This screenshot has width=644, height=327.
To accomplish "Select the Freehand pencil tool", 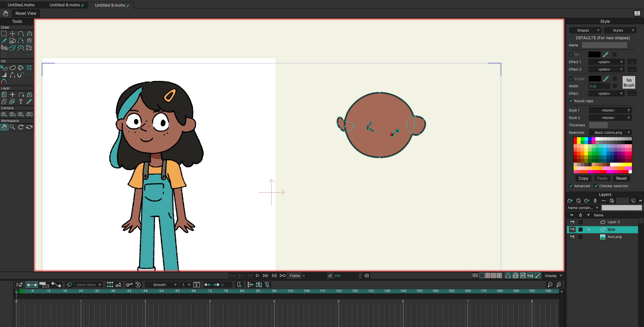I will [4, 41].
